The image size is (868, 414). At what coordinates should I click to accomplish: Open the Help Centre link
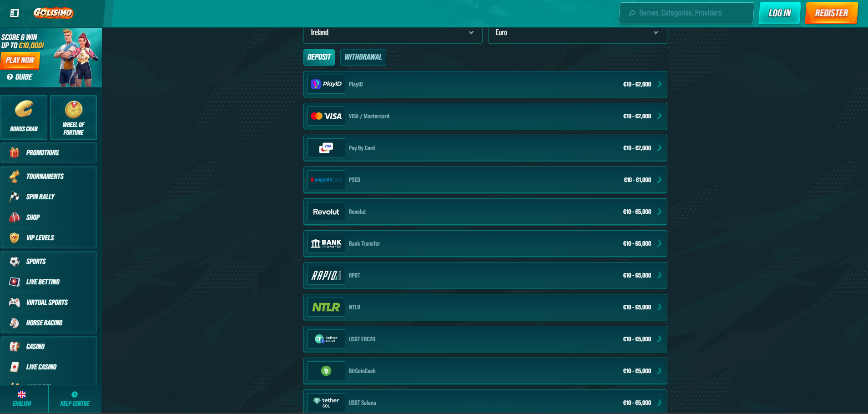coord(75,399)
